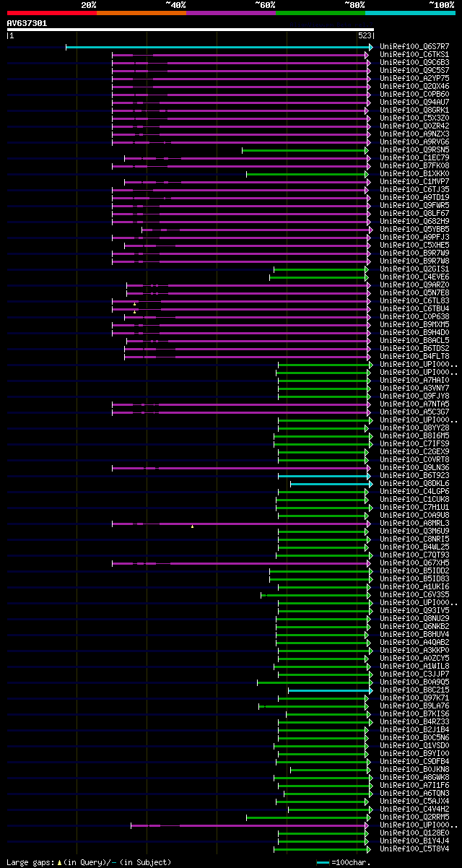Image resolution: width=462 pixels, height=868 pixels.
Task: Open the UniRef100_A5C3G7 entry
Action: (x=414, y=412)
